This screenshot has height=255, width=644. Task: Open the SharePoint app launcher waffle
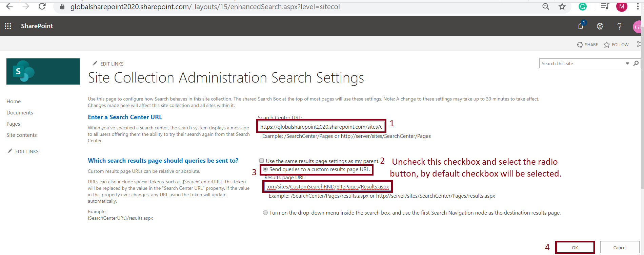point(8,26)
